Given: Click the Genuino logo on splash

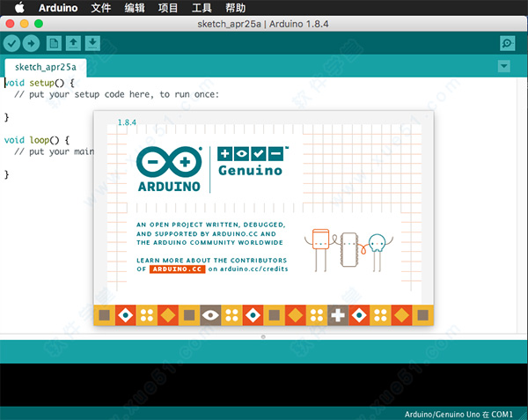Looking at the screenshot, I should point(253,161).
